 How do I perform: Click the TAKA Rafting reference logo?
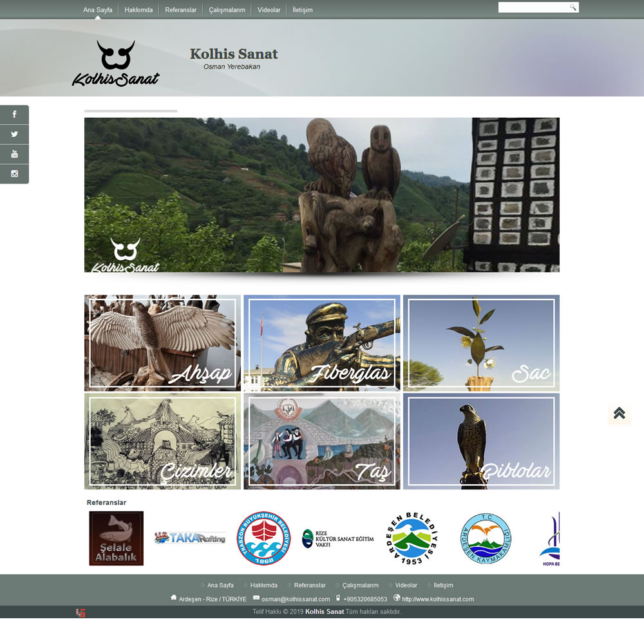[x=190, y=538]
